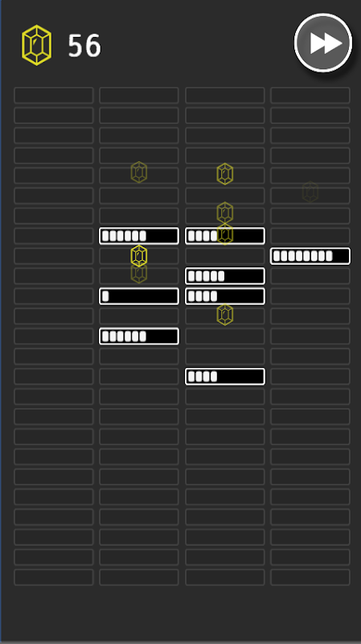Collect the bright gem in the second column
The width and height of the screenshot is (361, 644).
point(139,256)
